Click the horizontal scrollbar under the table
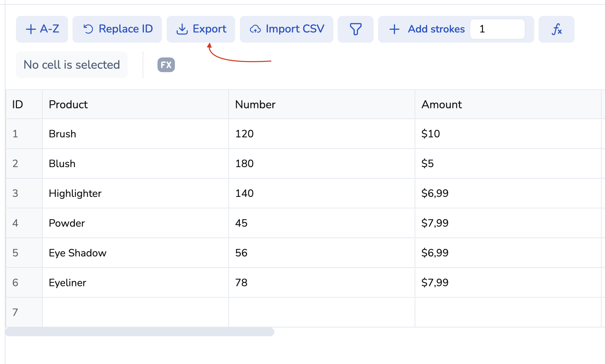605x364 pixels. [x=140, y=332]
